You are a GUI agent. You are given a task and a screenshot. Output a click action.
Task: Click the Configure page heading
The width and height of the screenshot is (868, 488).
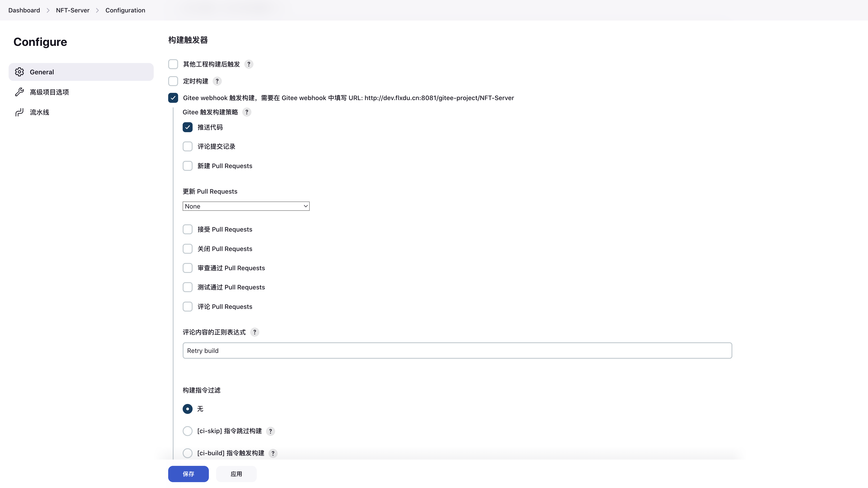(40, 42)
